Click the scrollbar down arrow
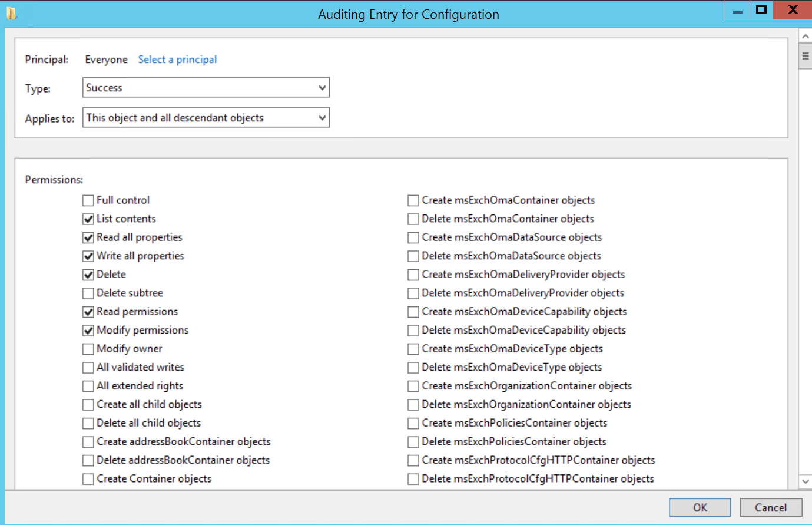The image size is (812, 525). click(x=806, y=481)
